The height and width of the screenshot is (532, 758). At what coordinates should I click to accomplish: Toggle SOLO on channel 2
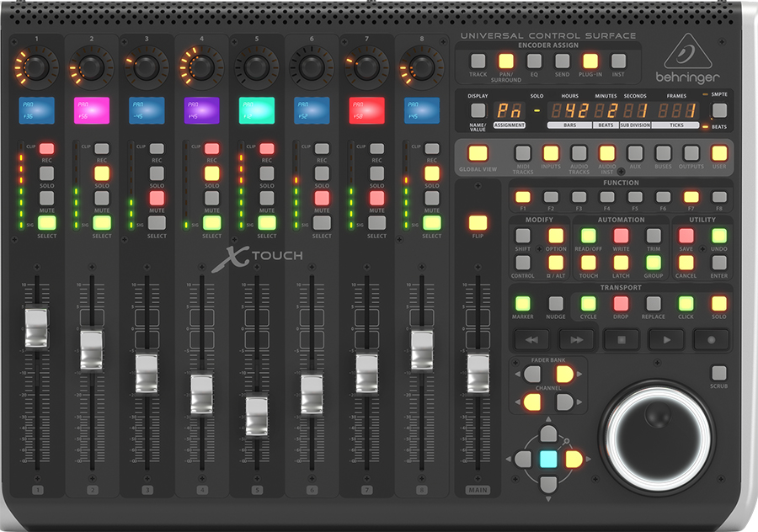coord(102,173)
